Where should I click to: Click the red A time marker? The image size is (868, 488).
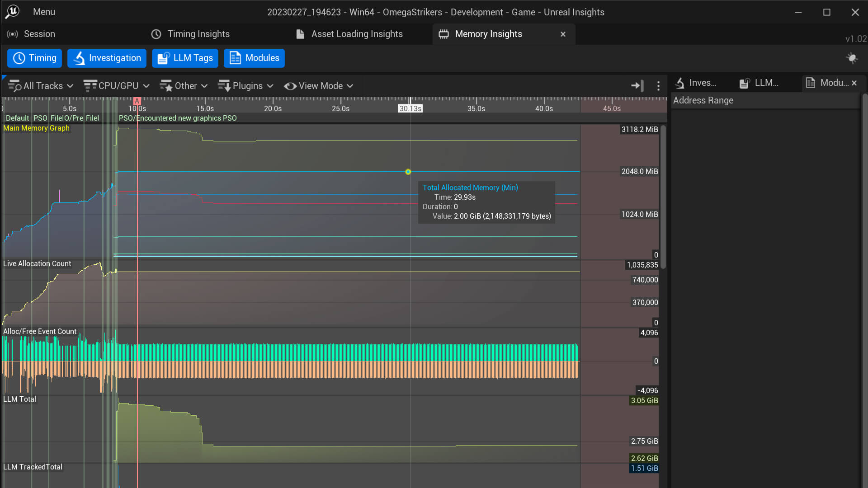(137, 101)
